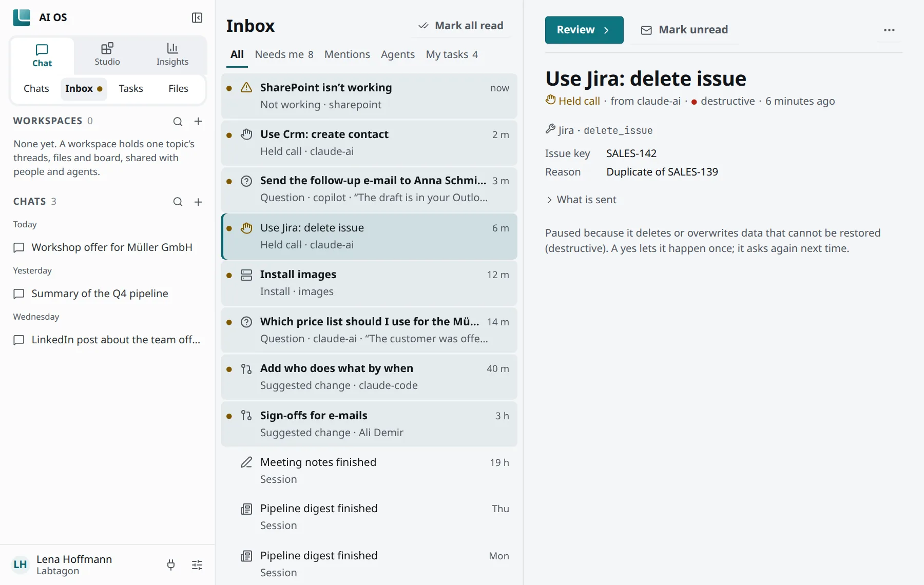Click digest icon on Mon Pipeline digest

coord(246,556)
